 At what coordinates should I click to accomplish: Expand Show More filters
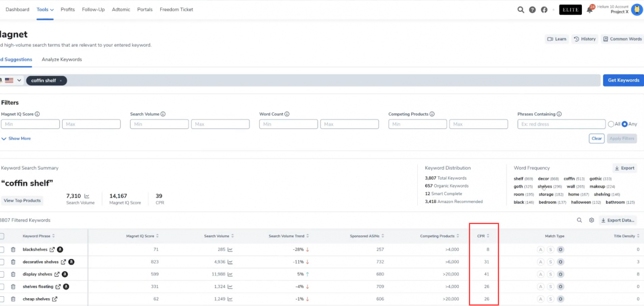(x=16, y=139)
